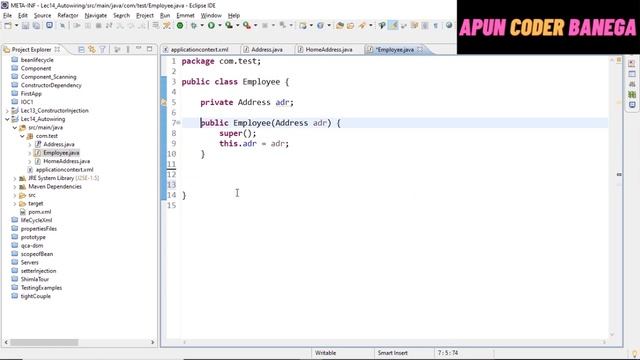This screenshot has height=360, width=640.
Task: Click the External Tools run icon
Action: pyautogui.click(x=247, y=25)
